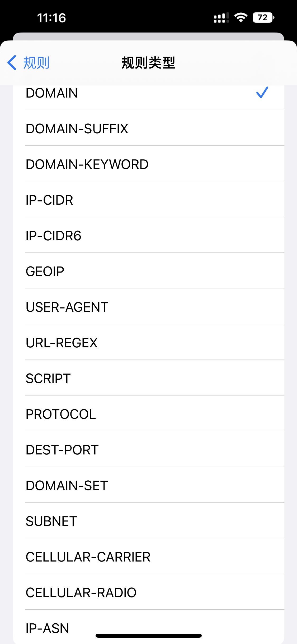Viewport: 297px width, 644px height.
Task: Tap the DOMAIN checkmark icon
Action: point(262,93)
